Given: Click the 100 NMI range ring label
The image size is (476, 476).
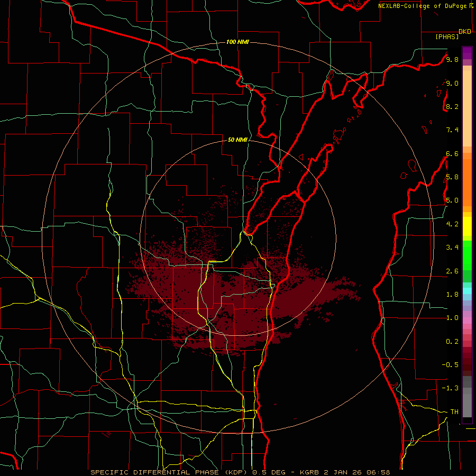Looking at the screenshot, I should [x=237, y=42].
